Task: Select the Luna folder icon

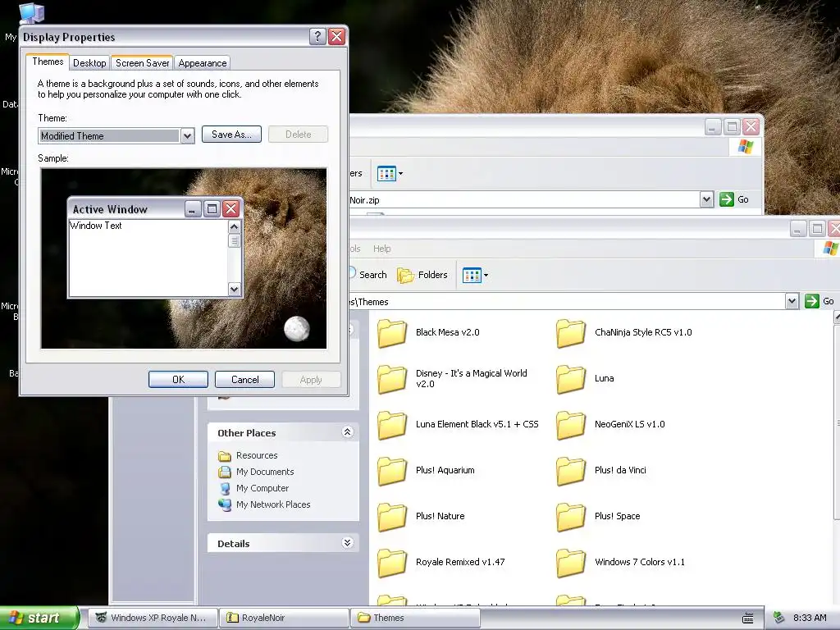Action: 571,379
